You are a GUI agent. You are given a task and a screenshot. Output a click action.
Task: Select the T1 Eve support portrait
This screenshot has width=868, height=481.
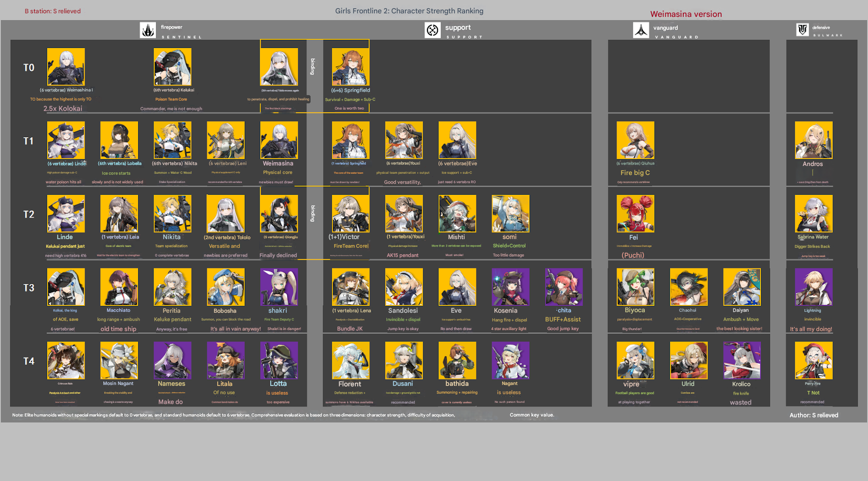[457, 140]
